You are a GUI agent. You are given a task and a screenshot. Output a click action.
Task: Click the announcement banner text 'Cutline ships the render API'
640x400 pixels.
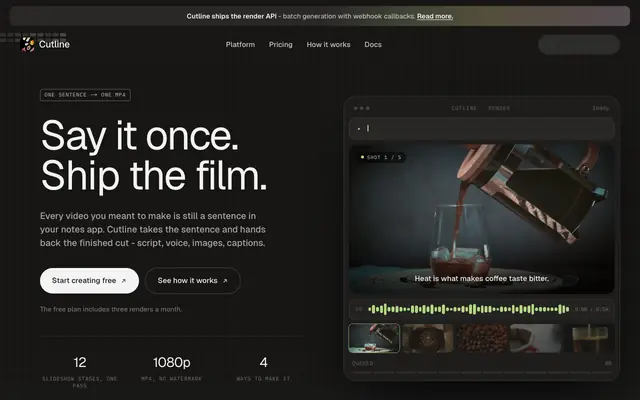pyautogui.click(x=231, y=16)
